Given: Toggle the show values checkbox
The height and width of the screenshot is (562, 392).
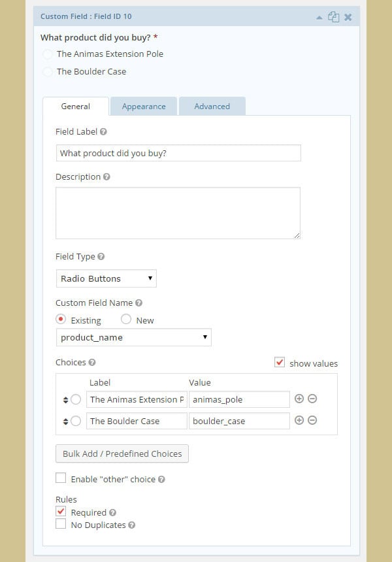Looking at the screenshot, I should point(280,361).
